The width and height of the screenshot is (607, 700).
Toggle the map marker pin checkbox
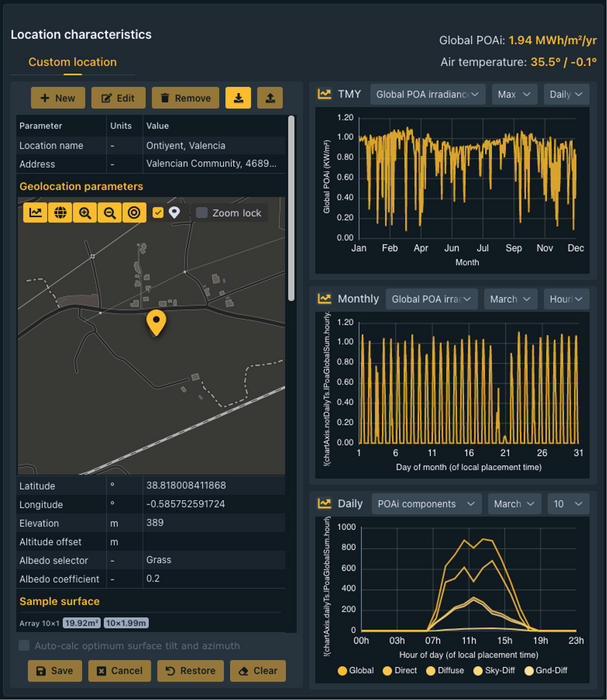click(x=158, y=213)
